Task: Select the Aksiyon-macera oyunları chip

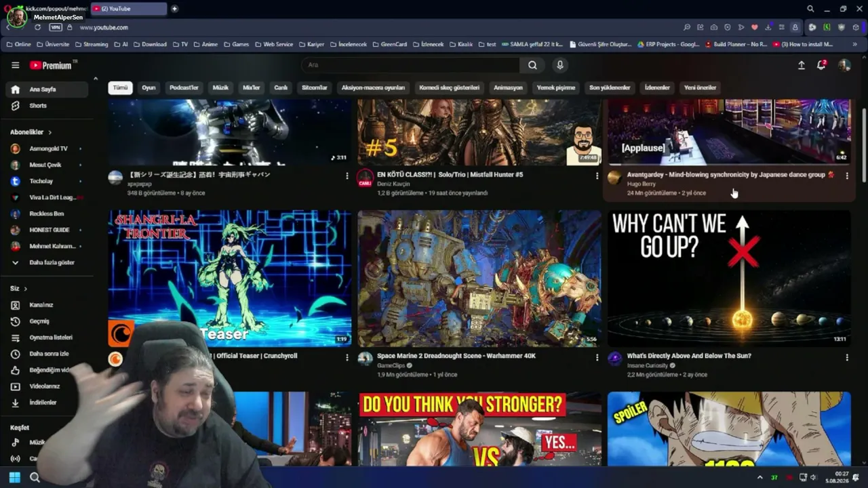Action: (373, 87)
